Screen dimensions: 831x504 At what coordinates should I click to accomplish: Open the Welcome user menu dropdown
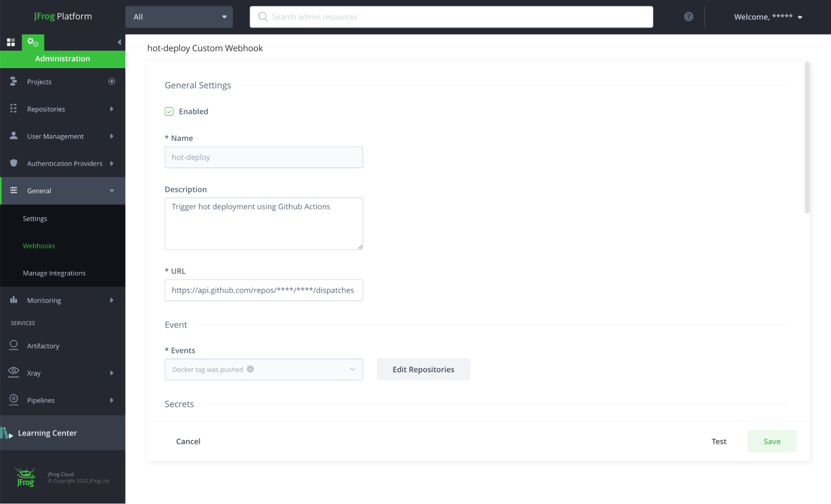pyautogui.click(x=767, y=17)
